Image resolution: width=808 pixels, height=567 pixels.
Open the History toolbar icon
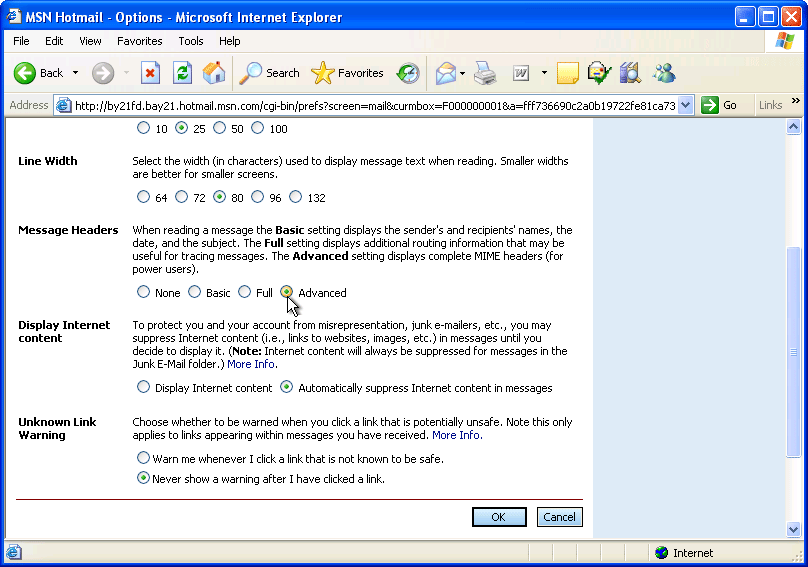coord(408,73)
